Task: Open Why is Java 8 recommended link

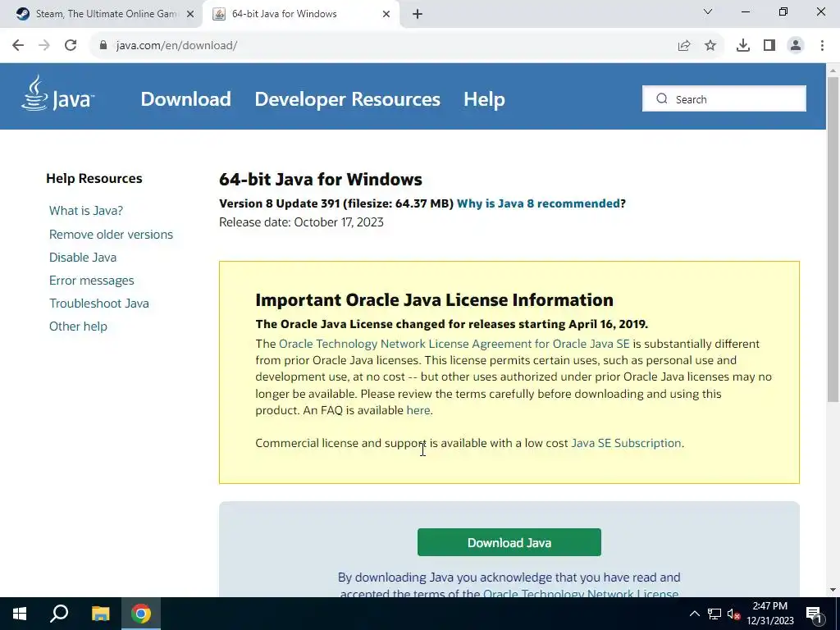Action: 538,203
